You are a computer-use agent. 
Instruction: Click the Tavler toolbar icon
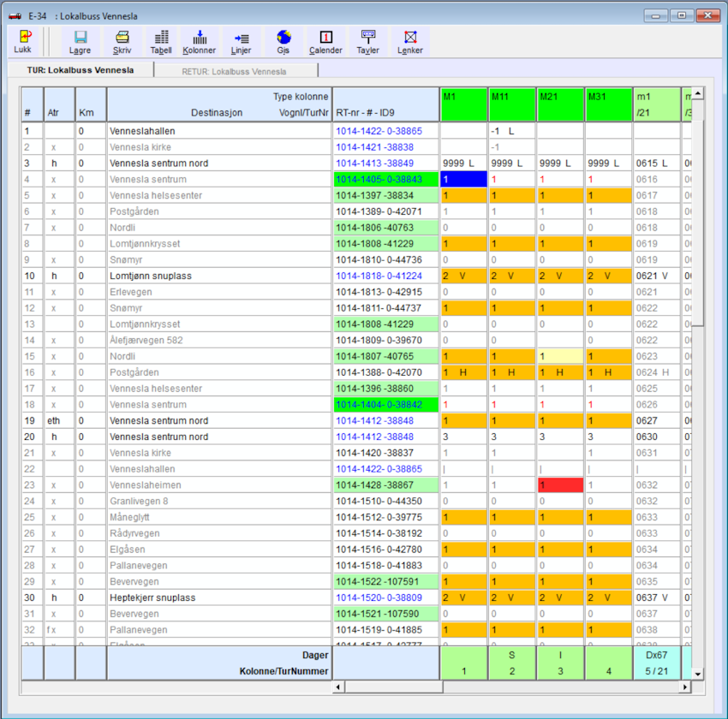[368, 38]
